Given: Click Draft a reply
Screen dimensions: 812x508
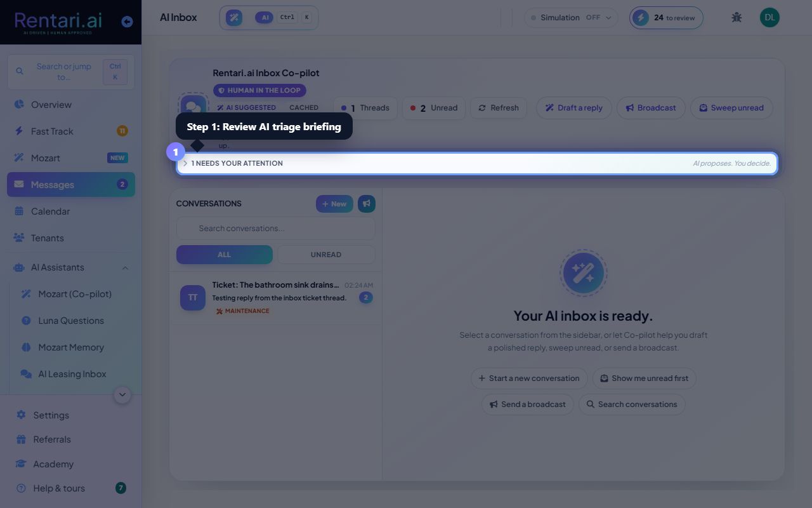Looking at the screenshot, I should tap(574, 108).
